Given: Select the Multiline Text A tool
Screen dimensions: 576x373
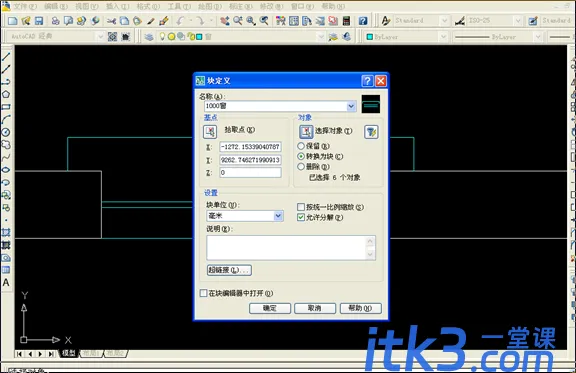Looking at the screenshot, I should (x=6, y=283).
